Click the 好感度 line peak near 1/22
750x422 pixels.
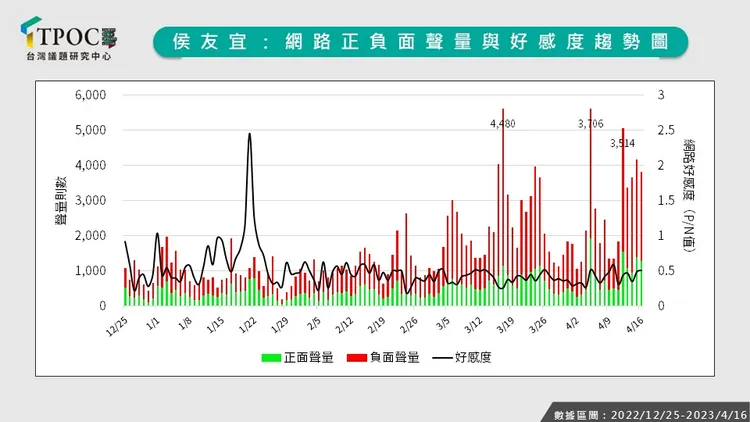click(250, 134)
